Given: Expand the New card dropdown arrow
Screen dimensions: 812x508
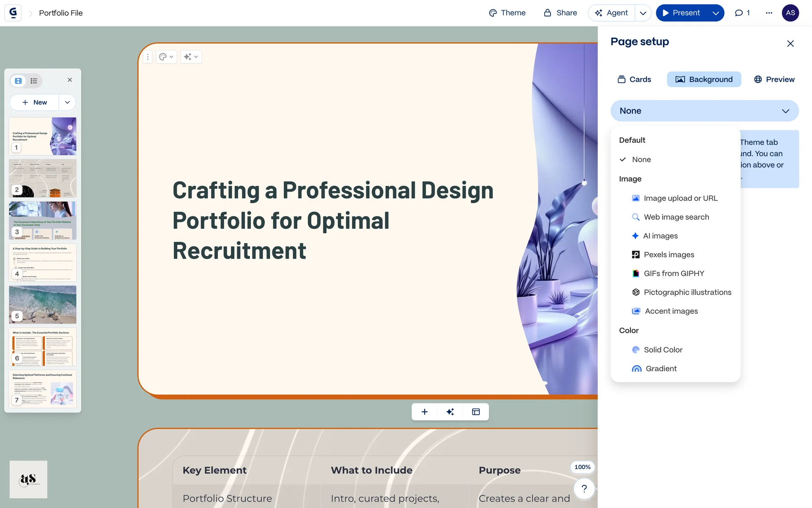Looking at the screenshot, I should 67,102.
